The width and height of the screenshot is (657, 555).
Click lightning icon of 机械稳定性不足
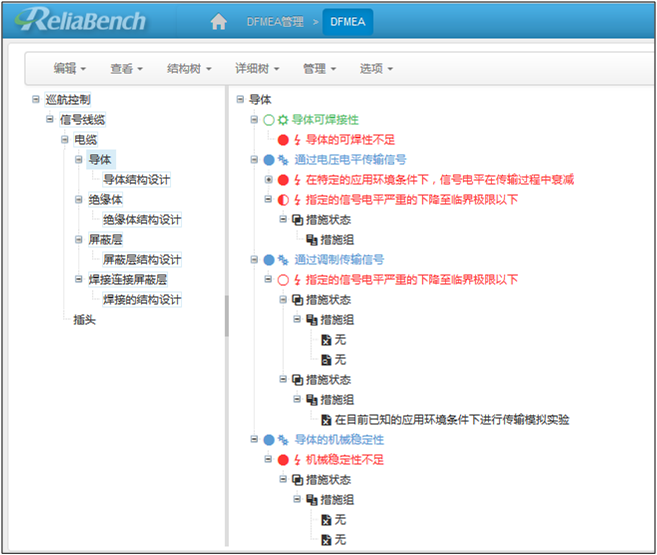[297, 460]
